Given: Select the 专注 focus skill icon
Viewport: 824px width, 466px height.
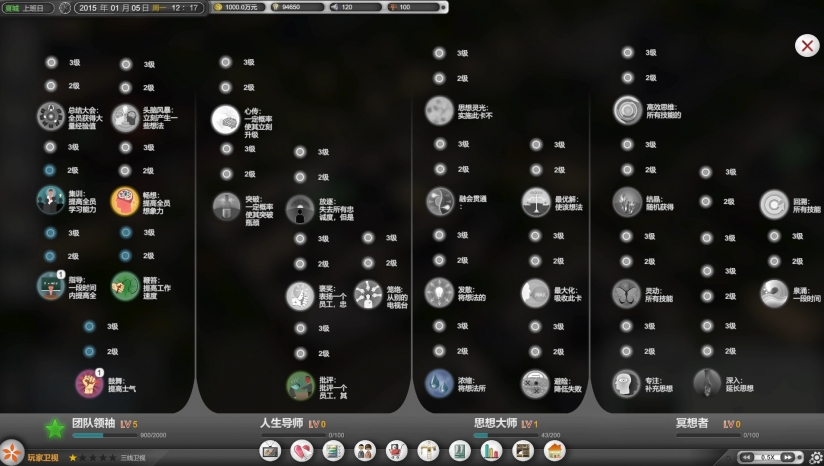Looking at the screenshot, I should (626, 382).
